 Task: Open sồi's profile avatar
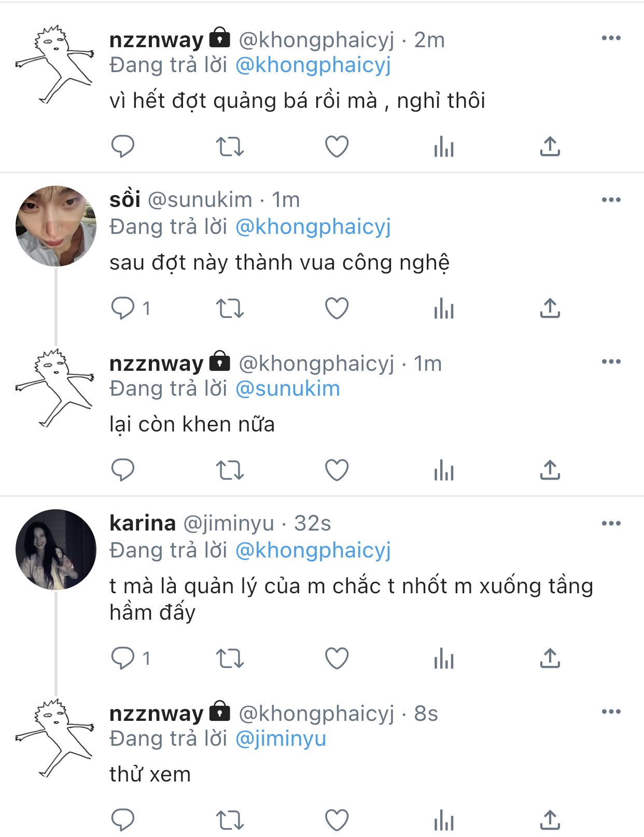click(56, 226)
